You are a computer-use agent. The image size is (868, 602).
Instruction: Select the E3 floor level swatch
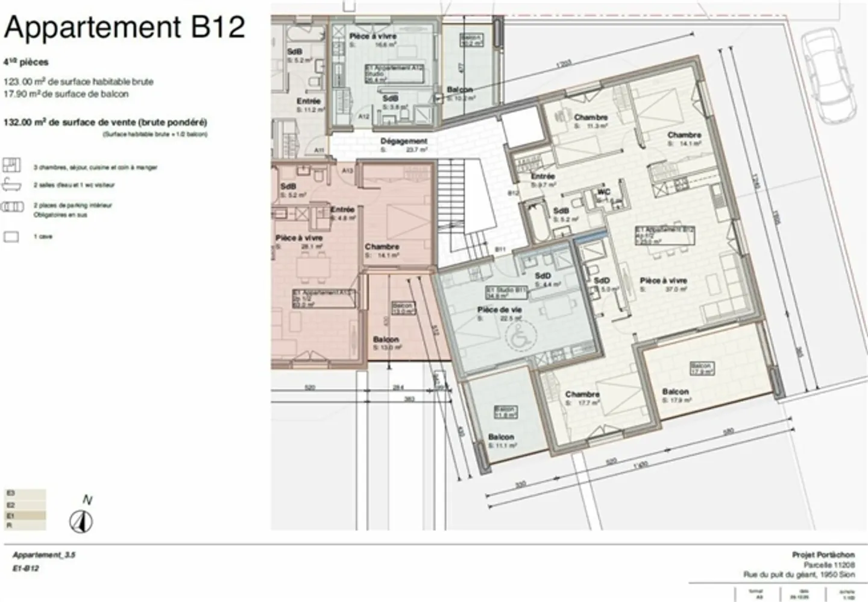[25, 494]
